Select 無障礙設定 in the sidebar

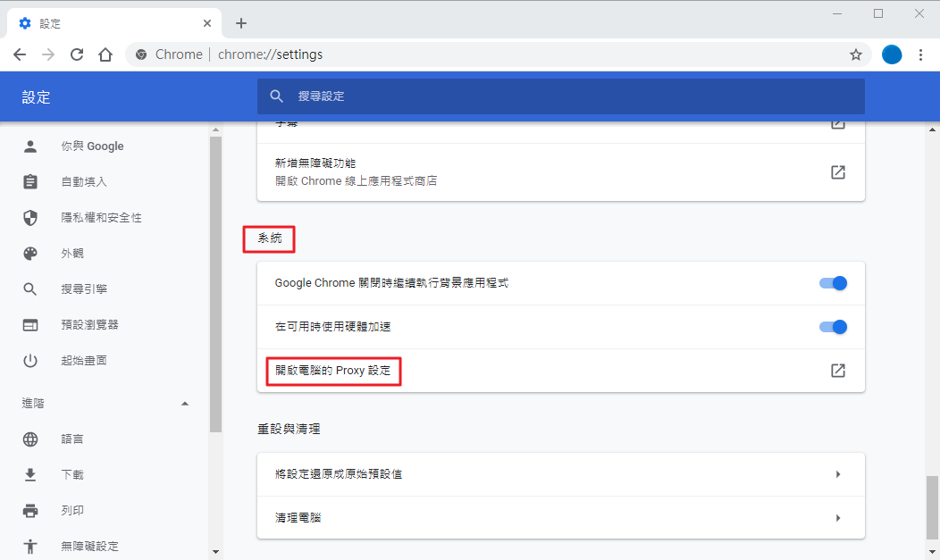point(90,547)
